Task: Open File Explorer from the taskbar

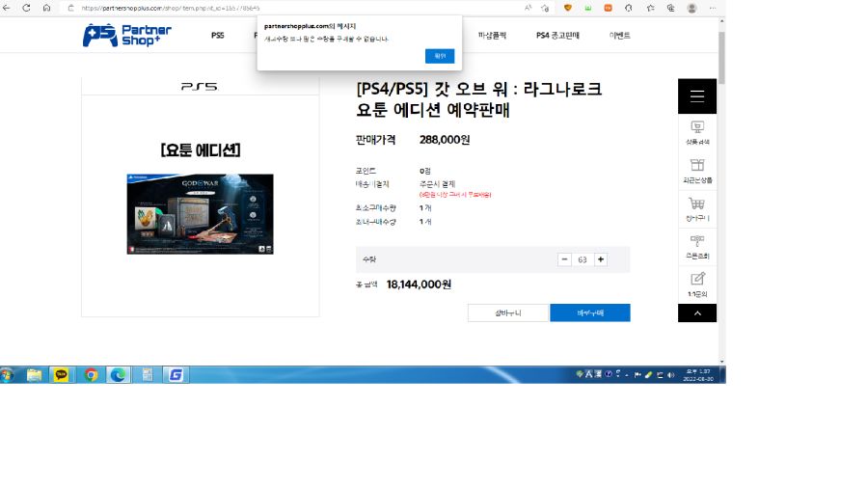Action: pyautogui.click(x=35, y=374)
